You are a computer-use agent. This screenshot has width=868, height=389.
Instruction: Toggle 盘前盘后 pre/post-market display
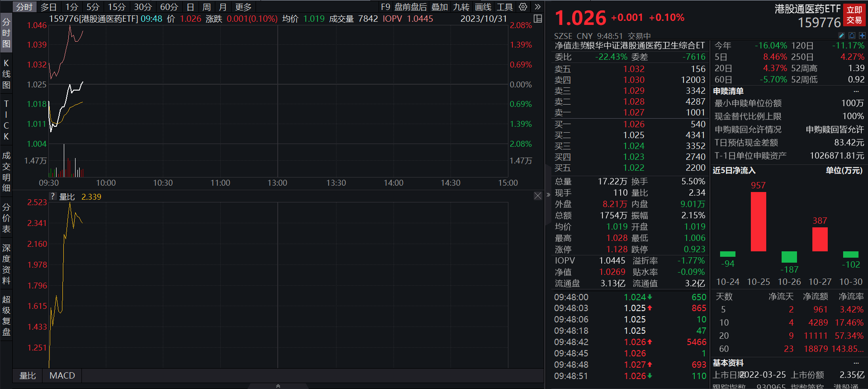click(410, 7)
